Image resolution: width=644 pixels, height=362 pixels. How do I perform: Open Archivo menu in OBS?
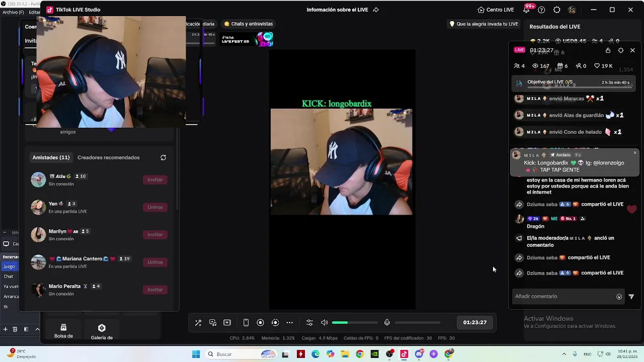(10, 12)
